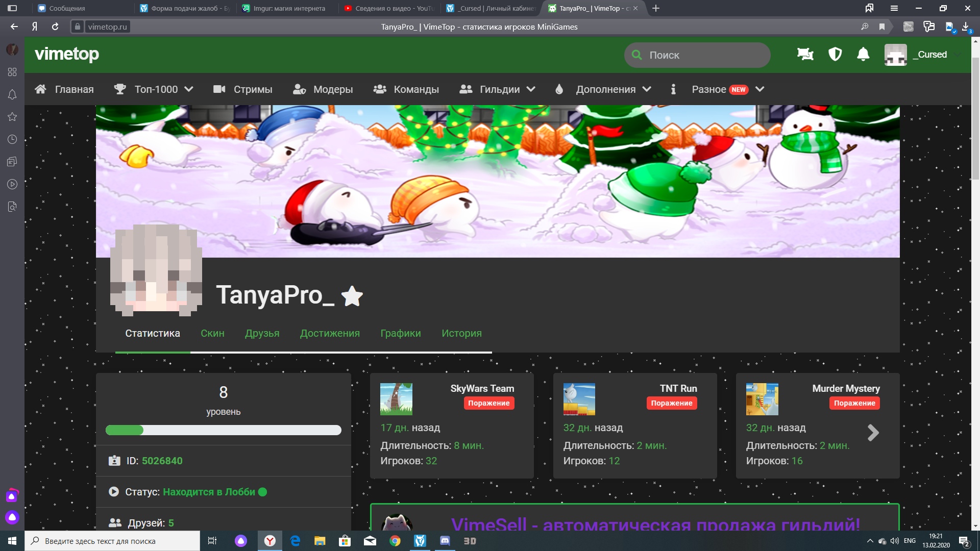Switch to the История tab
Screen dimensions: 980x551
tap(461, 334)
